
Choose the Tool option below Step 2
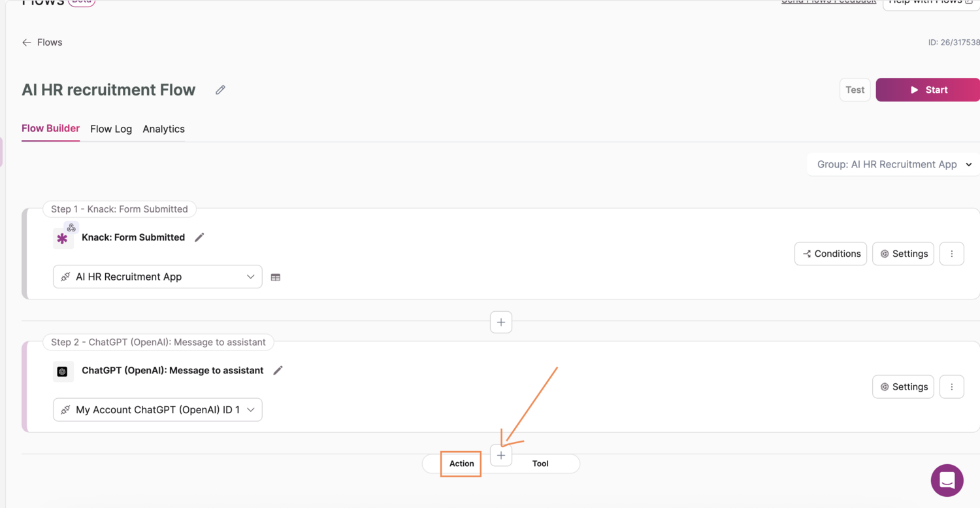click(540, 464)
